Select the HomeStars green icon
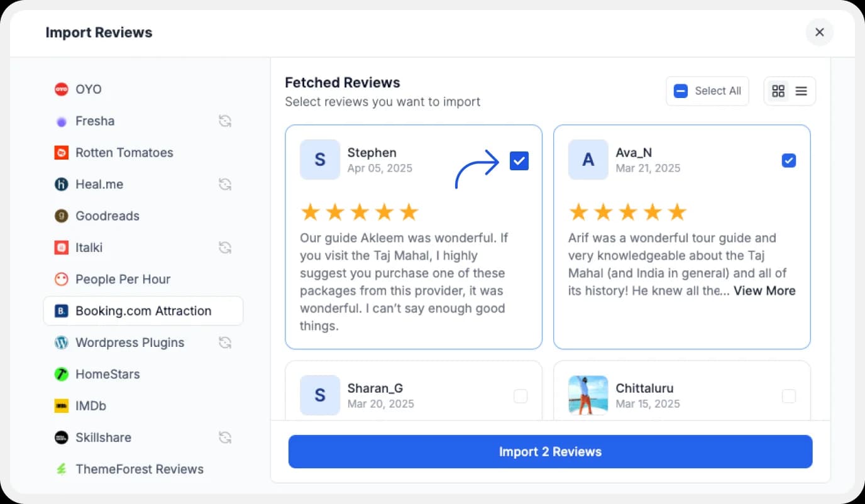Viewport: 865px width, 504px height. point(62,374)
